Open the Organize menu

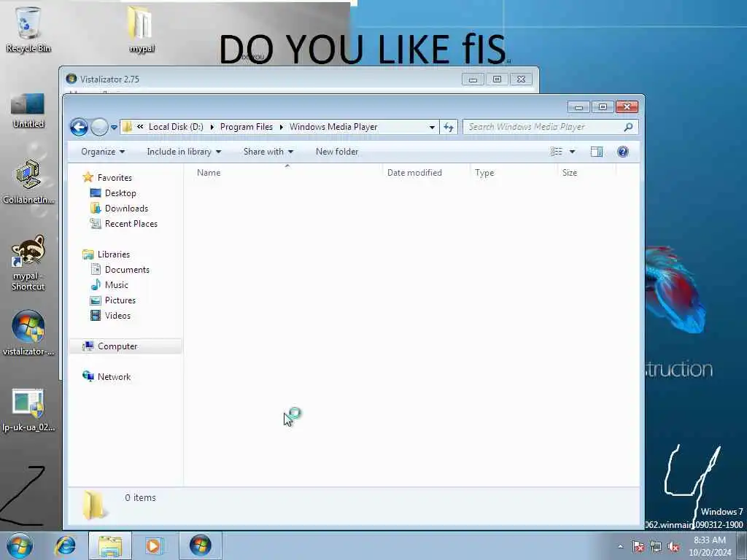click(103, 152)
